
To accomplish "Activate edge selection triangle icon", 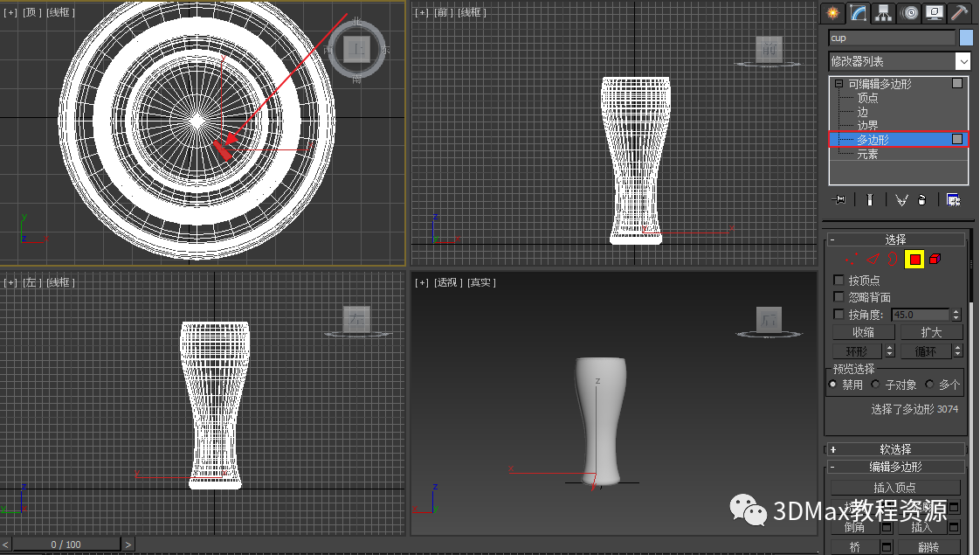I will [873, 259].
